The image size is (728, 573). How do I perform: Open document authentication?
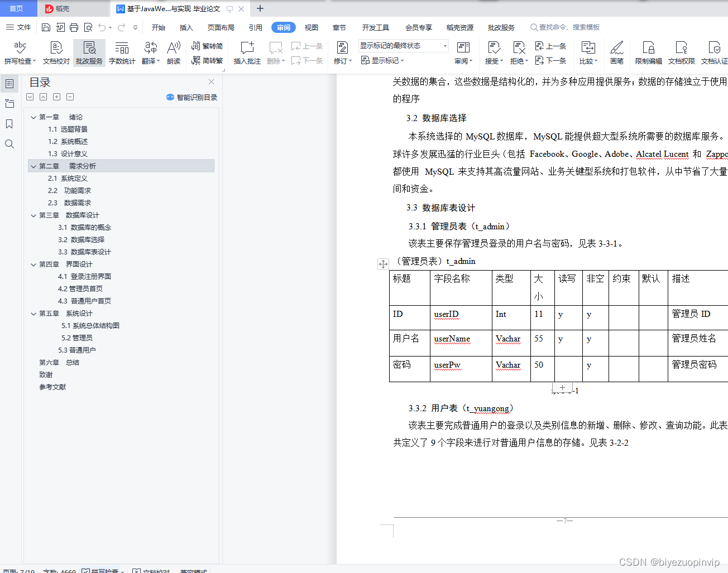714,53
